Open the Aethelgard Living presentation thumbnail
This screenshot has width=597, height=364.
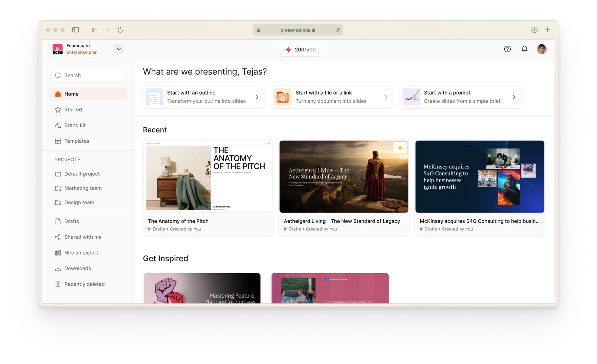(x=344, y=177)
